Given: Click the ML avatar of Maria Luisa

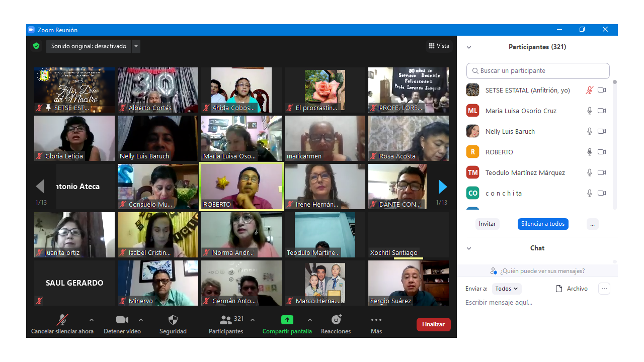Looking at the screenshot, I should tap(472, 111).
